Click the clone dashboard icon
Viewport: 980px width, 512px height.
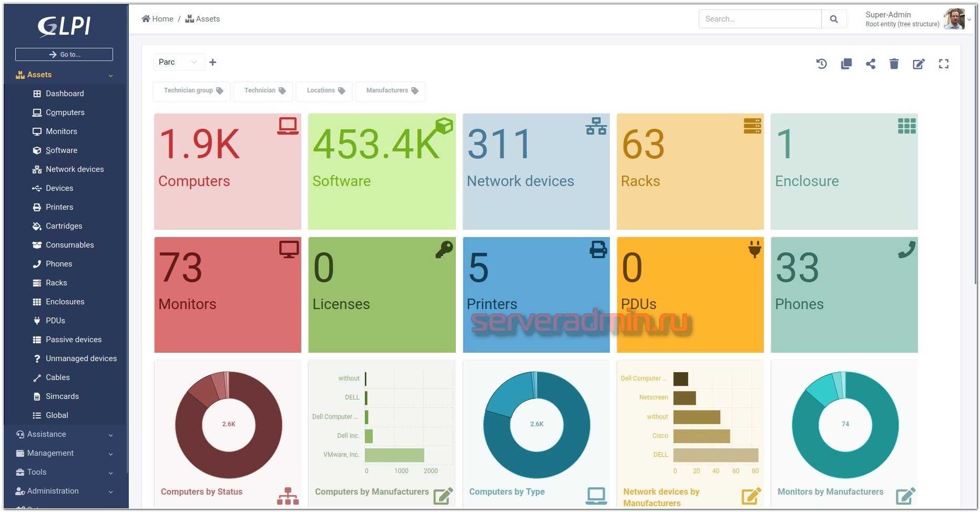coord(846,64)
